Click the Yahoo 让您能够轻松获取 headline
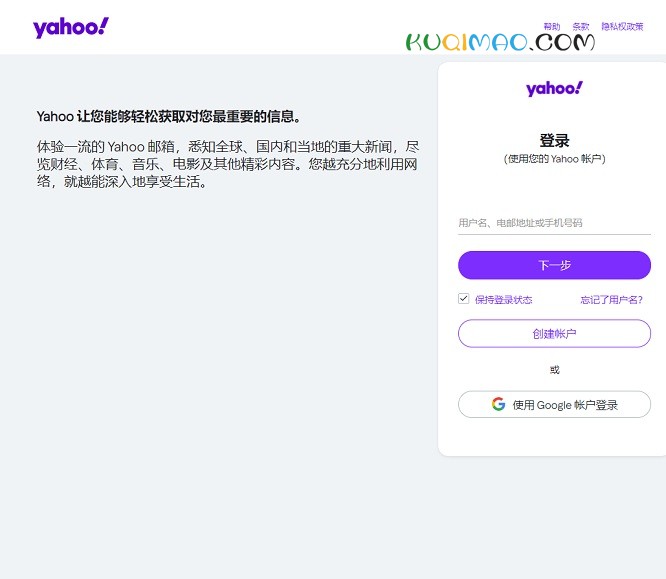This screenshot has height=579, width=666. click(169, 116)
